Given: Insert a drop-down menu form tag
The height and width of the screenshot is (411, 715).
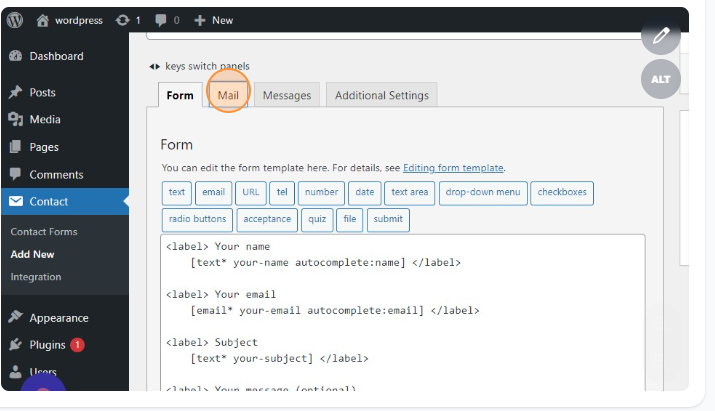Looking at the screenshot, I should coord(483,192).
